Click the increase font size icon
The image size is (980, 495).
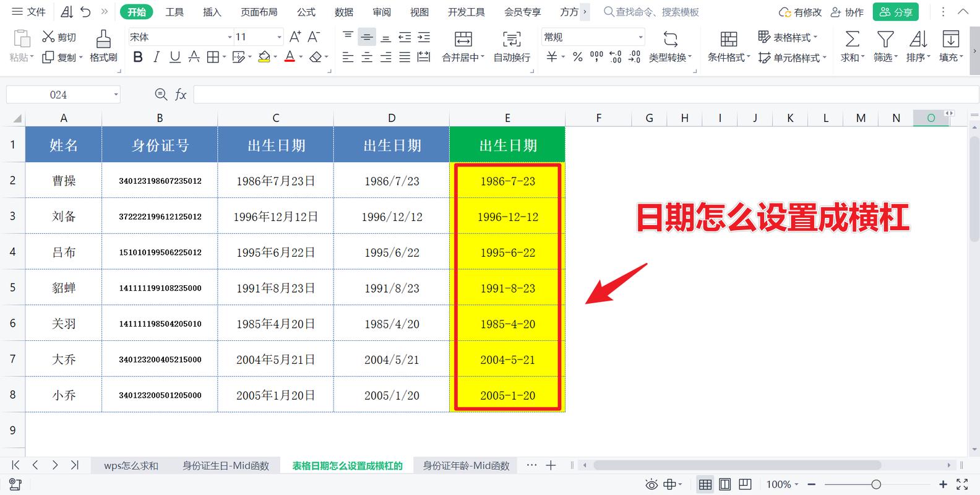[296, 37]
